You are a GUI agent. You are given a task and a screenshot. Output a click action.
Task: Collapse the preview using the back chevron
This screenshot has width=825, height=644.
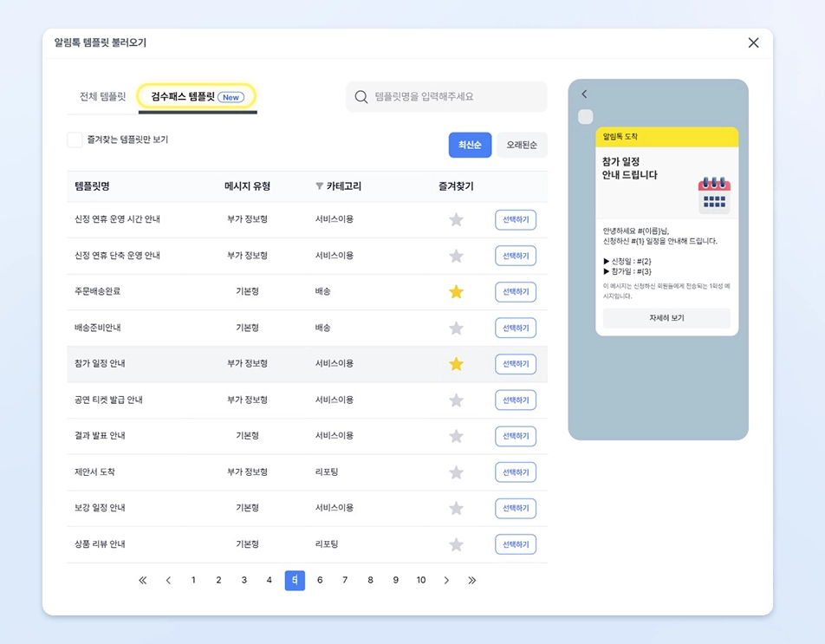[584, 94]
